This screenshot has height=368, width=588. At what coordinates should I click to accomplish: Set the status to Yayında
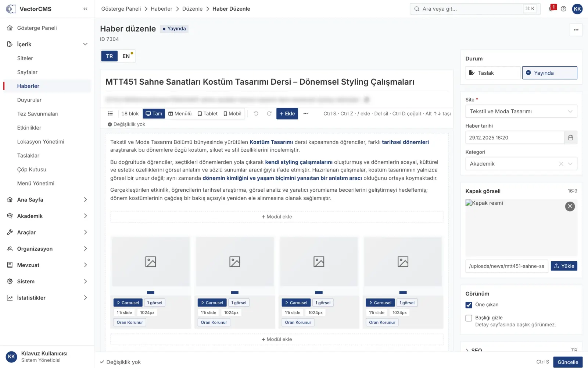[549, 73]
